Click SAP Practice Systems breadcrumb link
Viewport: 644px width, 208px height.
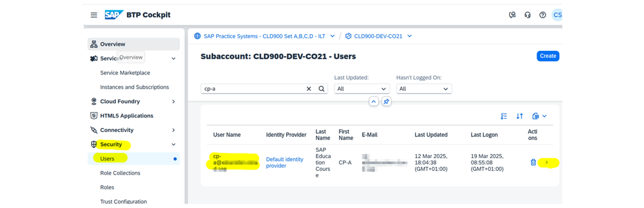pyautogui.click(x=264, y=36)
